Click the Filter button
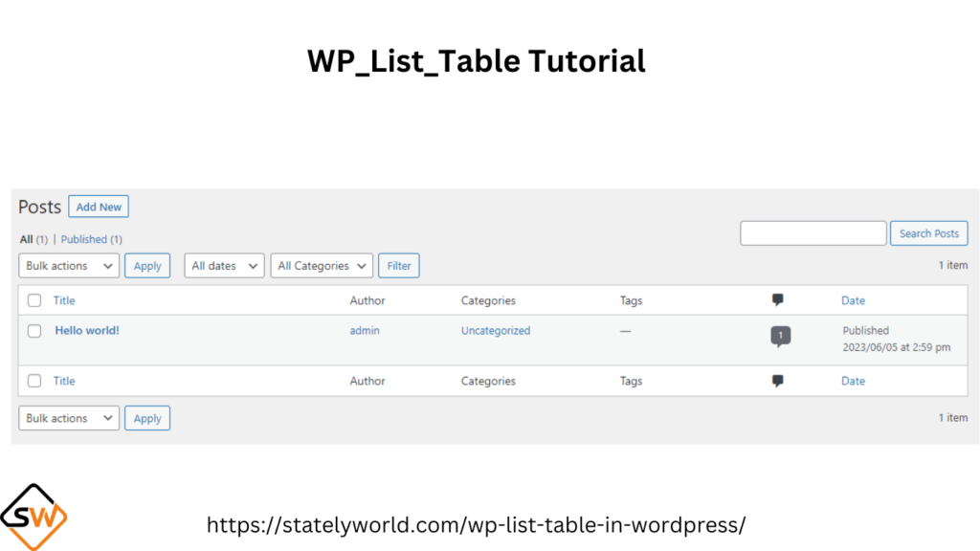Image resolution: width=980 pixels, height=551 pixels. 399,266
